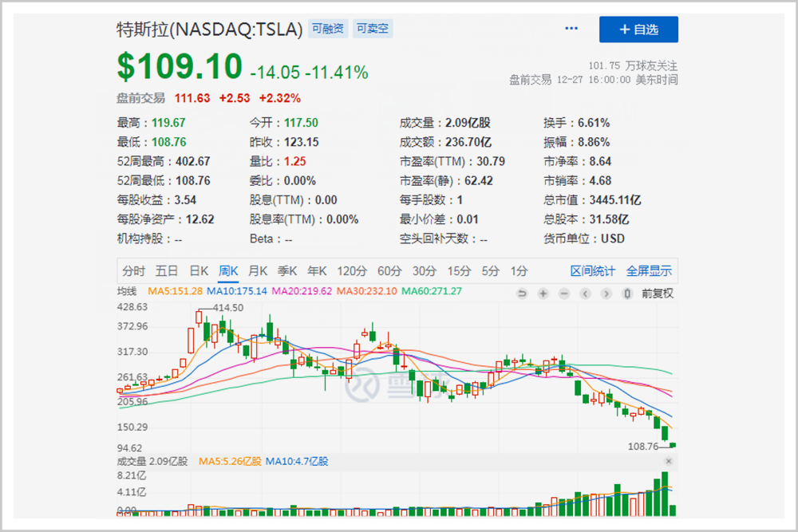
Task: Open the 前复权 adjustment dropdown
Action: pyautogui.click(x=657, y=294)
